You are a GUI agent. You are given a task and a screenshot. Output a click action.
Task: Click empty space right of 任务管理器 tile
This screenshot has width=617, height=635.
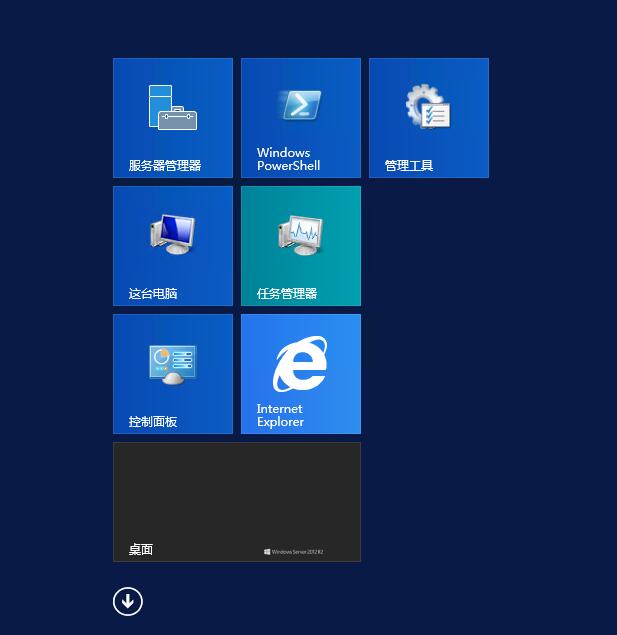(428, 246)
